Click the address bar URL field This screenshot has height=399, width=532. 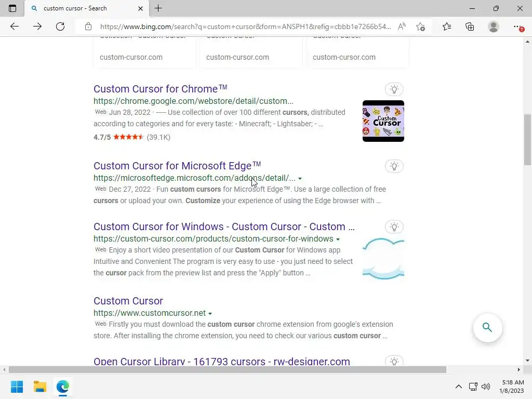tap(245, 26)
